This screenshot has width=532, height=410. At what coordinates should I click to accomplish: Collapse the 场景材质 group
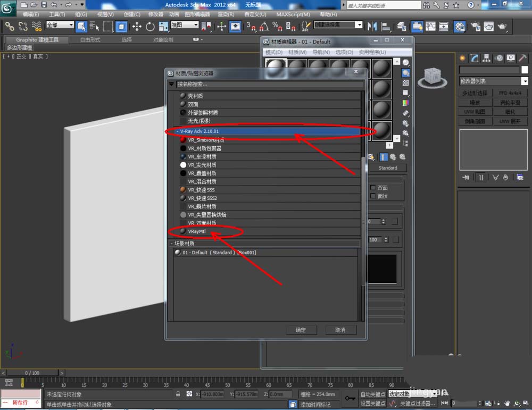click(171, 244)
